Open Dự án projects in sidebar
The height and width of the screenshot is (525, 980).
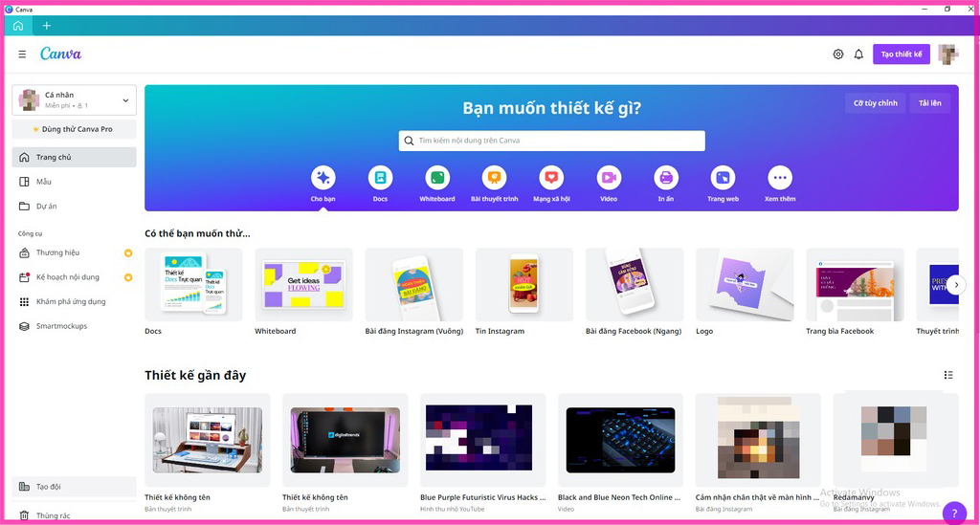pyautogui.click(x=75, y=206)
